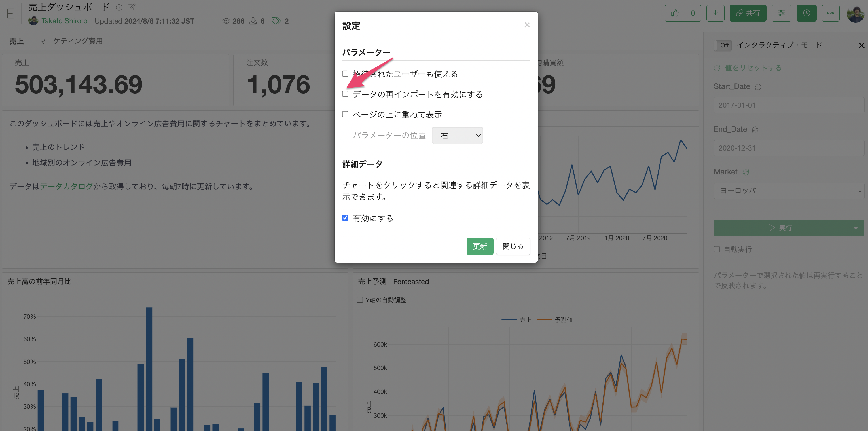The height and width of the screenshot is (431, 868).
Task: Close the 設定 dialog with the X
Action: 527,25
